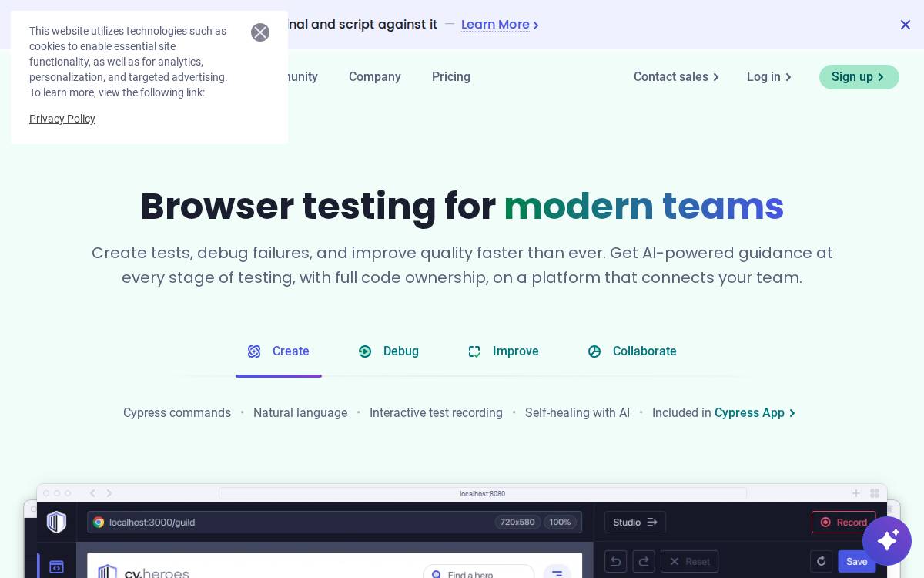Click the Log in link
Viewport: 924px width, 578px height.
[x=769, y=77]
